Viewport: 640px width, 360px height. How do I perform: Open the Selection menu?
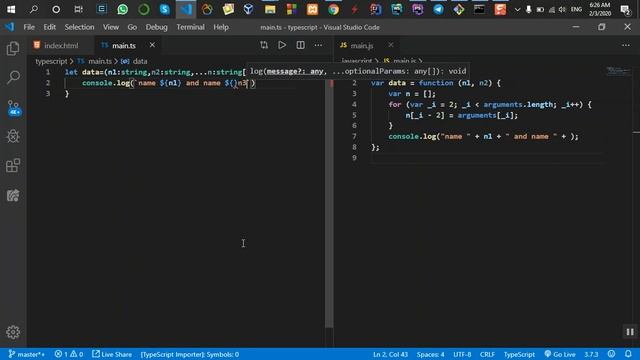tap(79, 27)
